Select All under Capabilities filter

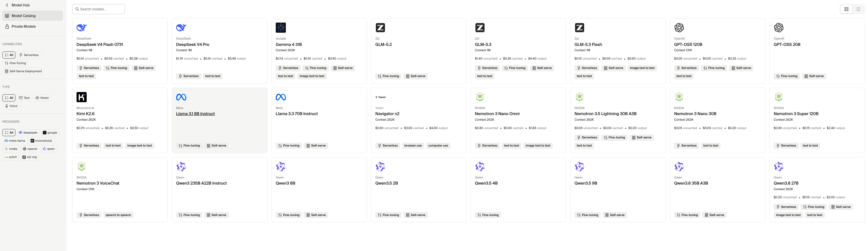9,55
